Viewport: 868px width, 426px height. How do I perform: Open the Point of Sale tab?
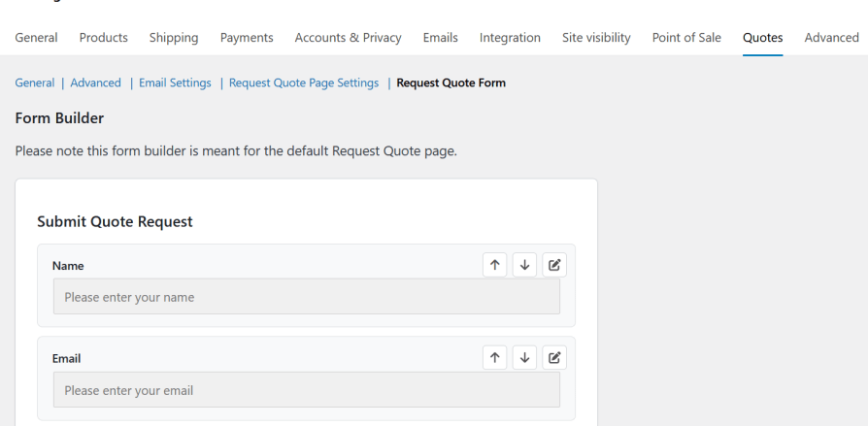[686, 38]
